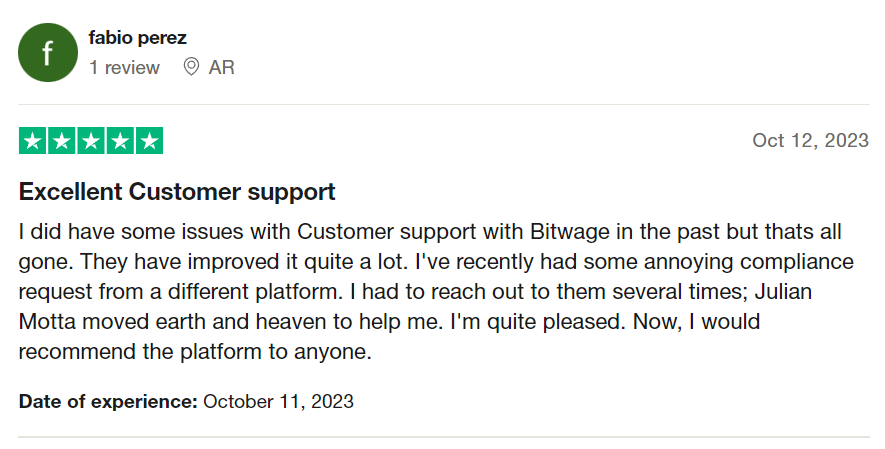The width and height of the screenshot is (885, 449).
Task: Click the "1 review" count text
Action: [x=124, y=68]
